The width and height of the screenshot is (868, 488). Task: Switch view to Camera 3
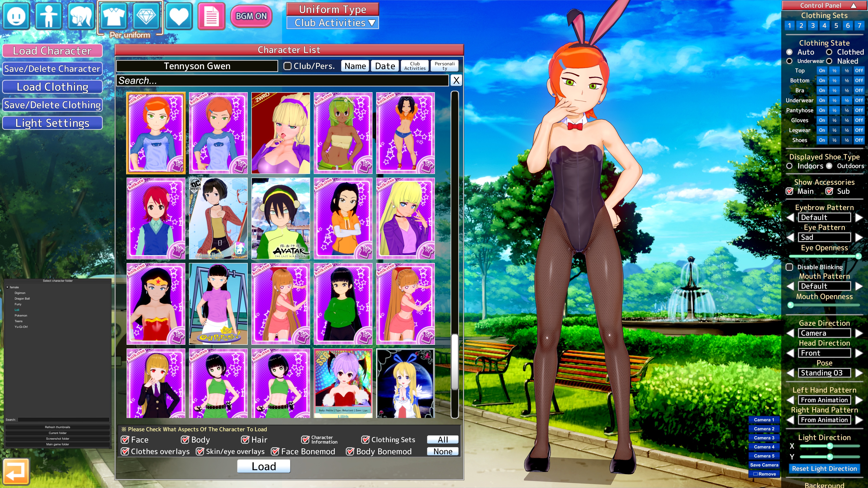[764, 438]
